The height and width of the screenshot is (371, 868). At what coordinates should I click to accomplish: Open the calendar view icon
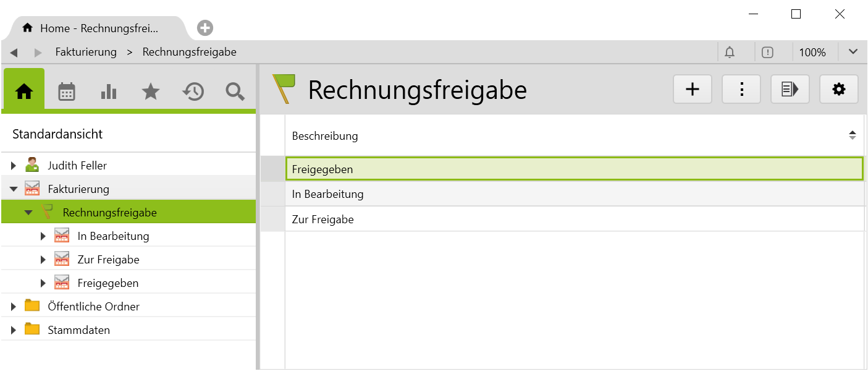pos(67,92)
